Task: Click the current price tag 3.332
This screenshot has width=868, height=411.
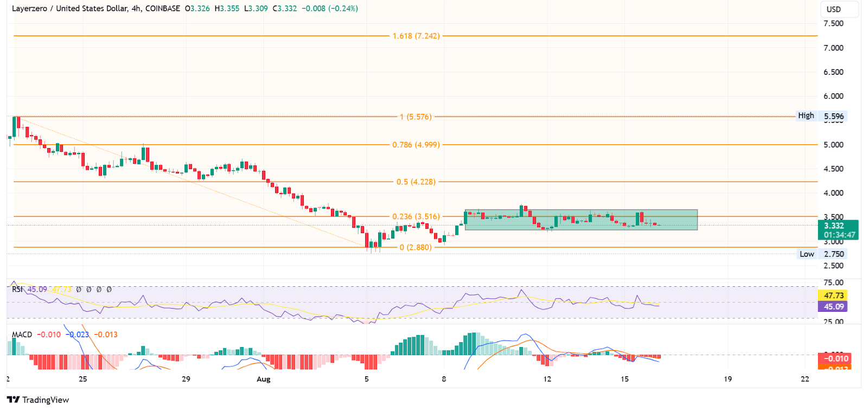Action: (838, 230)
